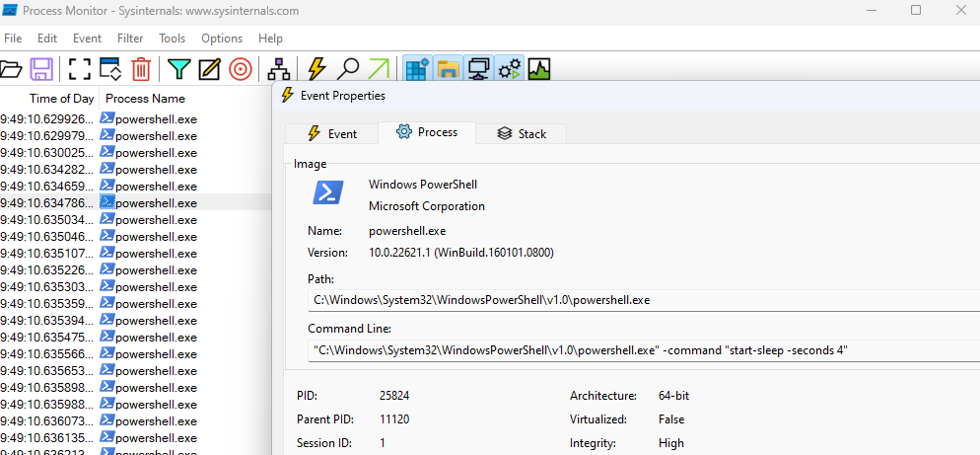Click the Process Monitor title bar app icon

(x=10, y=11)
